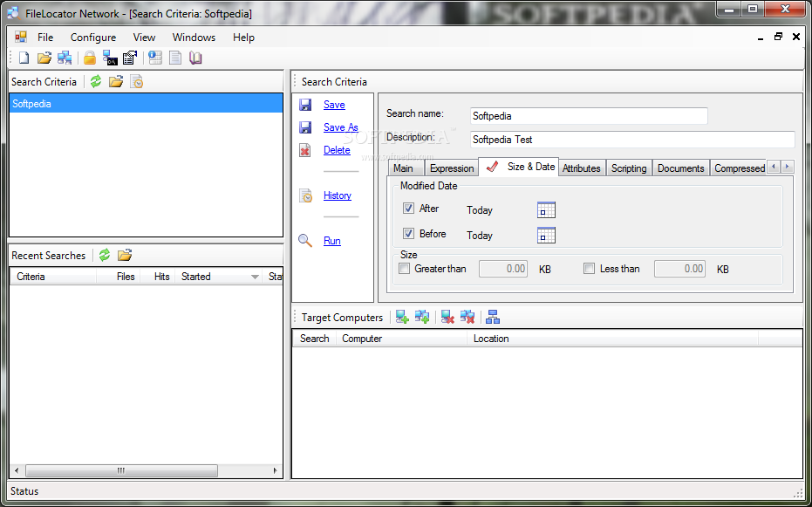Click the red X document icon beside Delete

[305, 150]
